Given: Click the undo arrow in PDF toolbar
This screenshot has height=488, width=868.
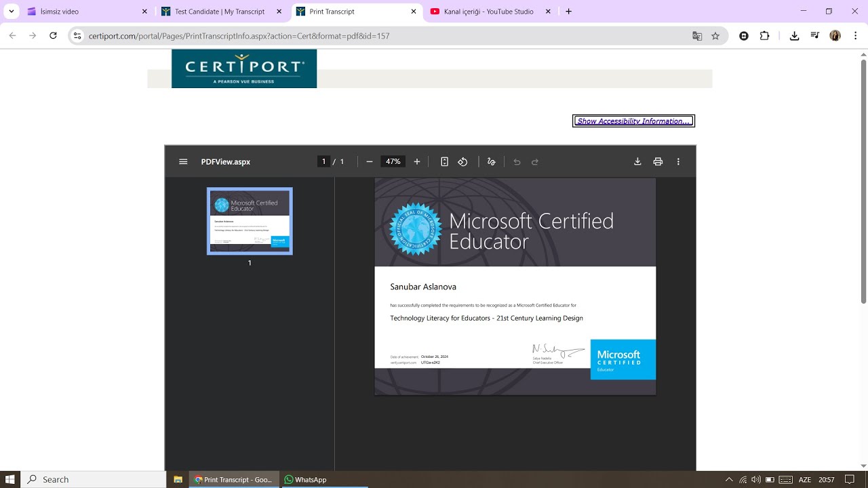Looking at the screenshot, I should 517,162.
